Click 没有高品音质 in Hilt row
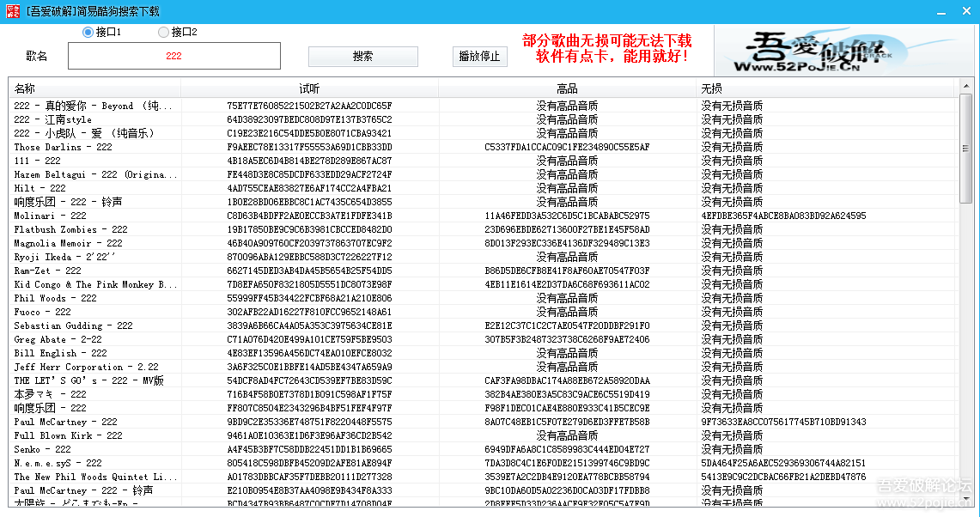This screenshot has width=980, height=517. point(567,188)
